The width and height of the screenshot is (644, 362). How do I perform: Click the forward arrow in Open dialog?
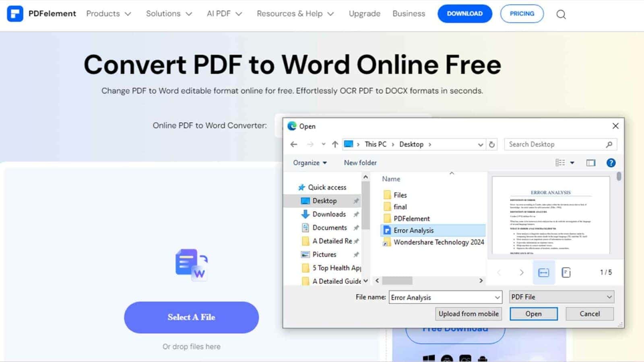(310, 144)
